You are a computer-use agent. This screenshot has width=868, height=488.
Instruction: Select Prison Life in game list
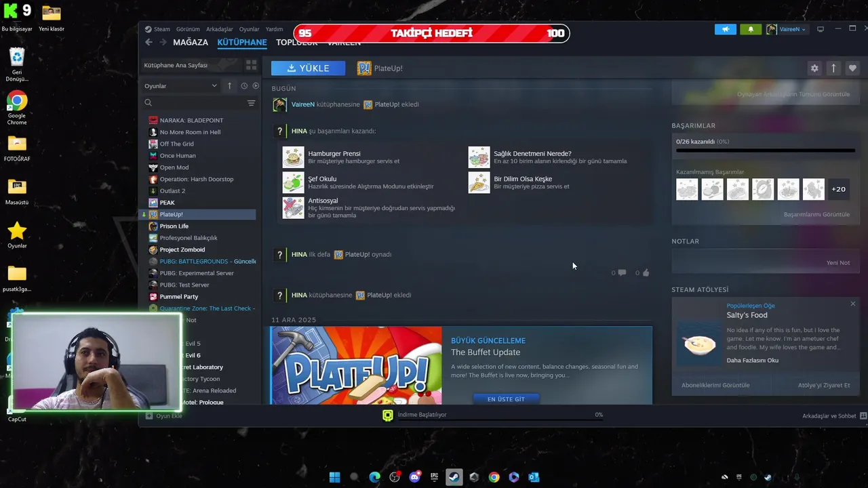click(x=174, y=226)
